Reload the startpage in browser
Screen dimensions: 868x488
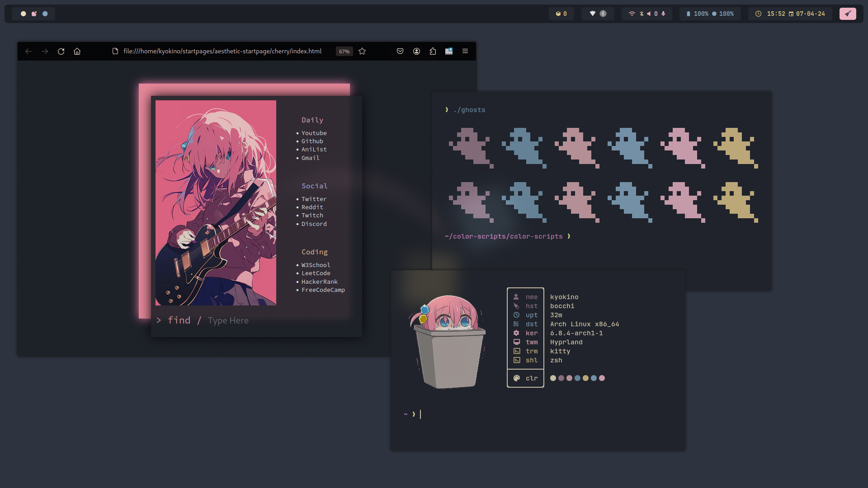61,52
